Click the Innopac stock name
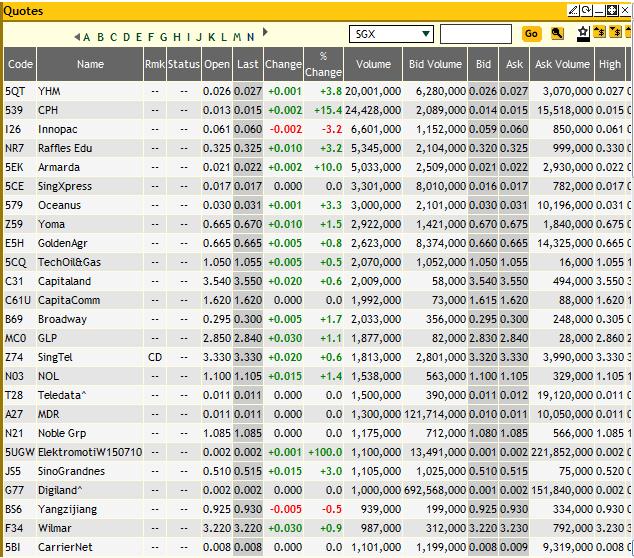Viewport: 634px width, 558px height. 57,129
